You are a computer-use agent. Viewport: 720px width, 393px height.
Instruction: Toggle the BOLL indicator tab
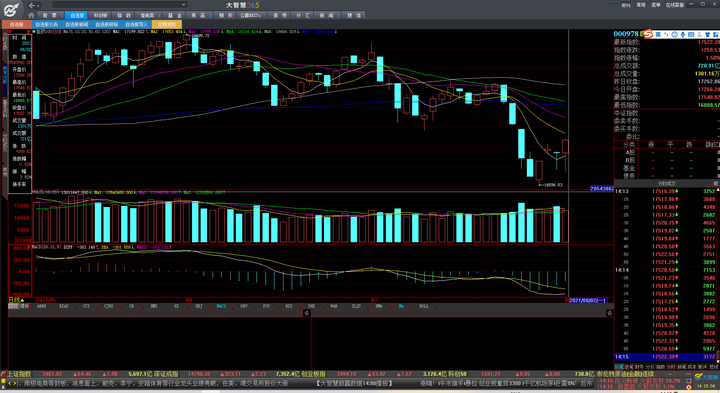(423, 306)
